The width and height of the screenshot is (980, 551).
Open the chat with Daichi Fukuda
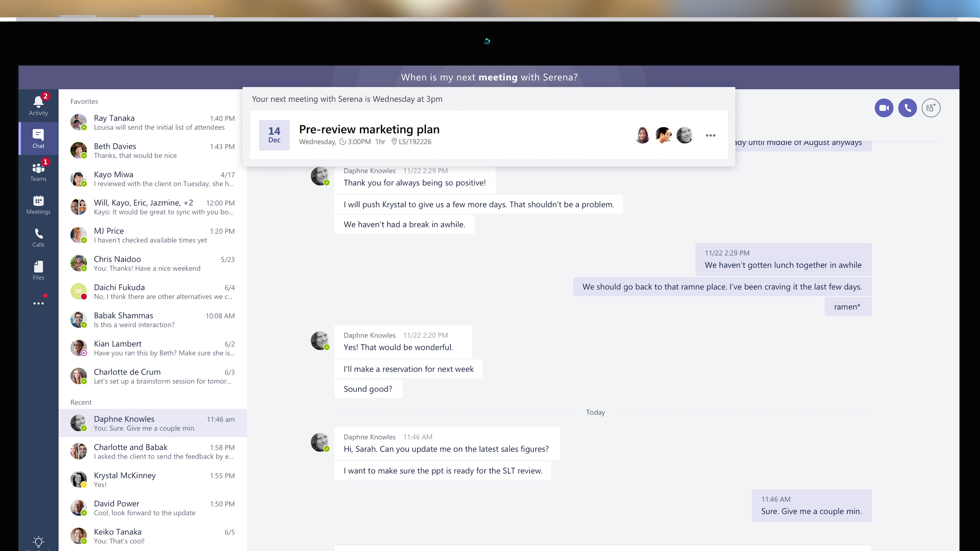point(153,292)
